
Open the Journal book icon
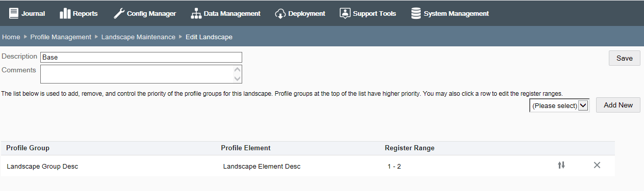click(13, 14)
